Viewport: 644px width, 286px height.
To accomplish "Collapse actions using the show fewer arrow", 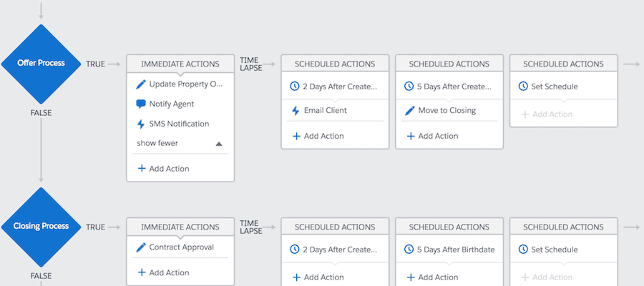I will click(x=219, y=144).
